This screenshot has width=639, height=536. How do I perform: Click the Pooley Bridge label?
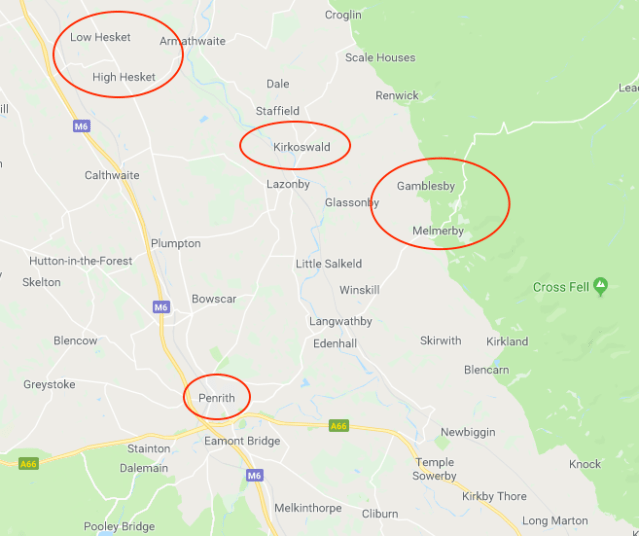[x=119, y=527]
